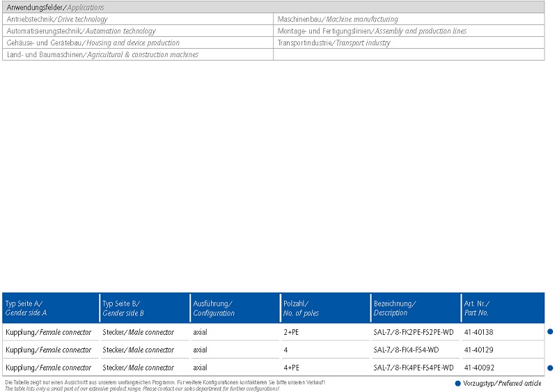
Task: Click the Ausführung/Configuration column header
Action: [x=213, y=308]
